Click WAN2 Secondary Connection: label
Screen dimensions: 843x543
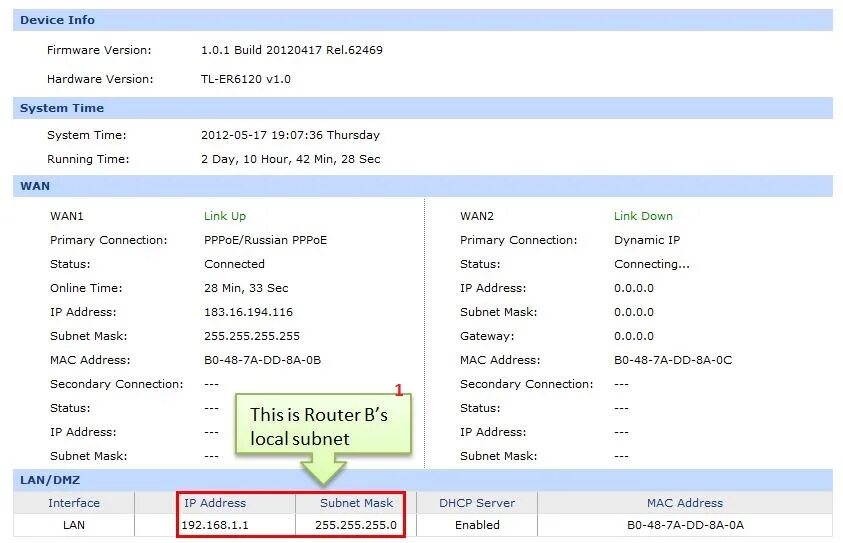point(526,384)
